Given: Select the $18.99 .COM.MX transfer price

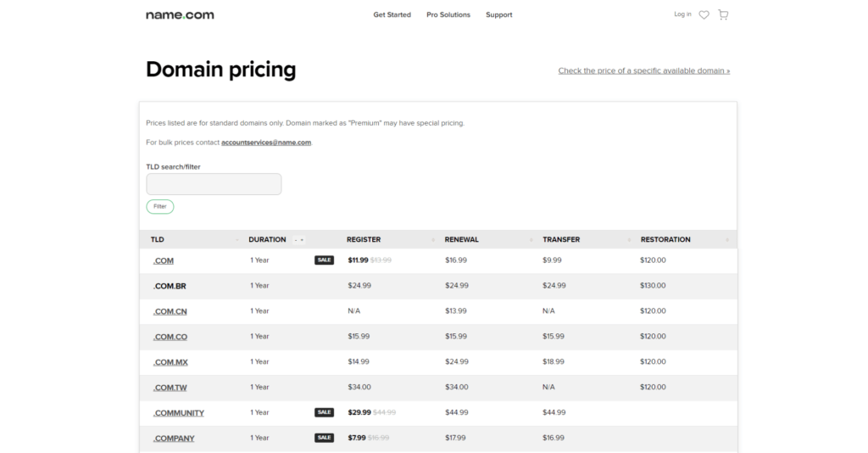Looking at the screenshot, I should 553,361.
